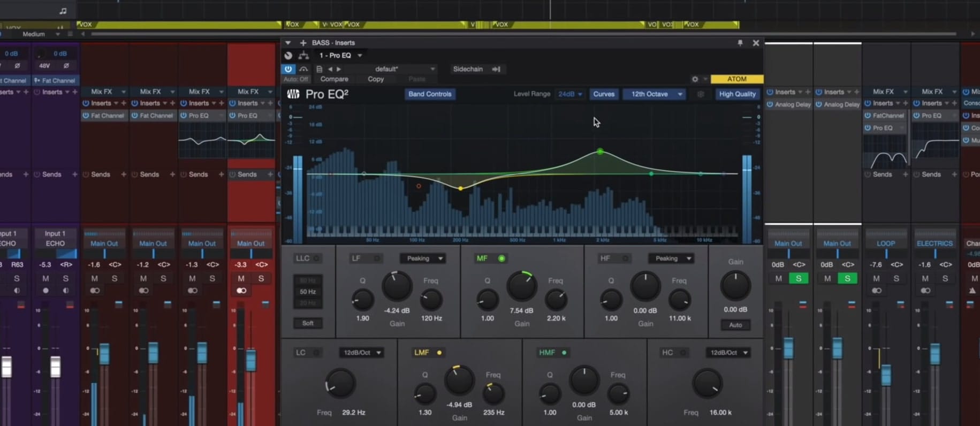This screenshot has width=980, height=426.
Task: Click the dimmed icon between 12th Octave and High Quality
Action: pyautogui.click(x=701, y=94)
